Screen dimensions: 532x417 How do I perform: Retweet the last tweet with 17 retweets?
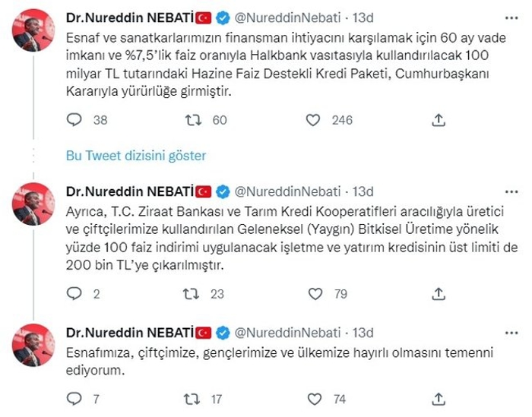192,399
